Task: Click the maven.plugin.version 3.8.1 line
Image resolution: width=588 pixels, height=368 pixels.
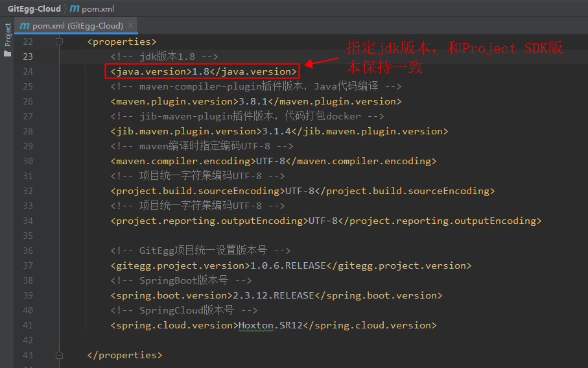Action: coord(256,101)
